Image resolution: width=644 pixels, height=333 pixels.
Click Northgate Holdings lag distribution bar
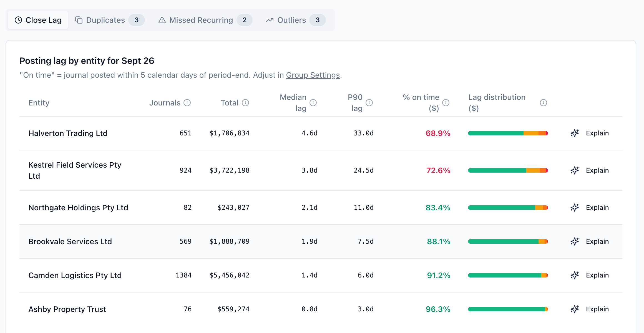click(x=508, y=208)
